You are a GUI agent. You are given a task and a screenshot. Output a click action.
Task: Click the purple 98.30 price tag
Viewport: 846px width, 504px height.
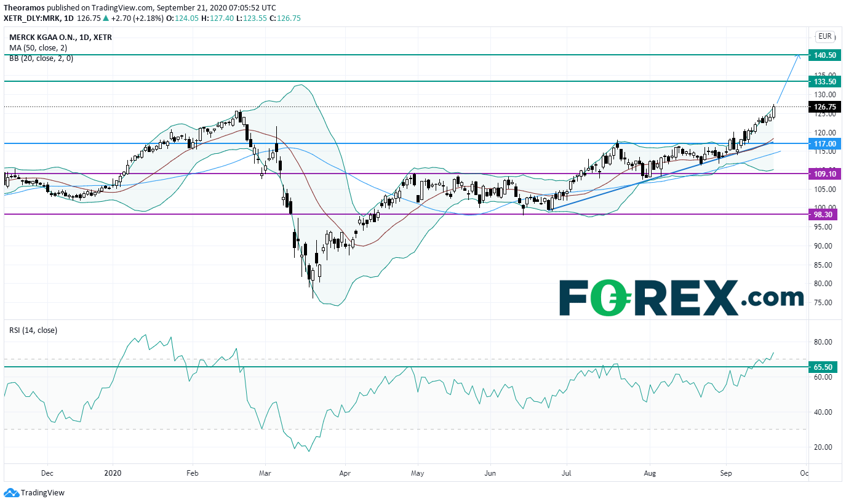824,214
